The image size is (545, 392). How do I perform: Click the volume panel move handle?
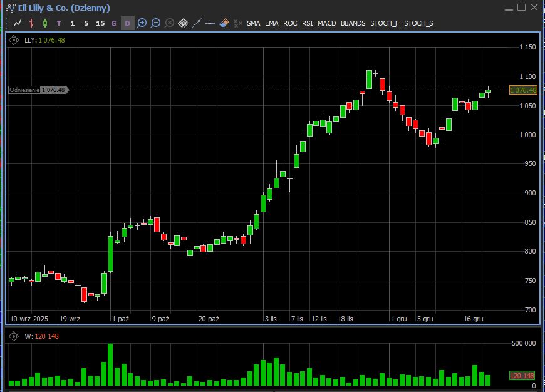coord(15,336)
